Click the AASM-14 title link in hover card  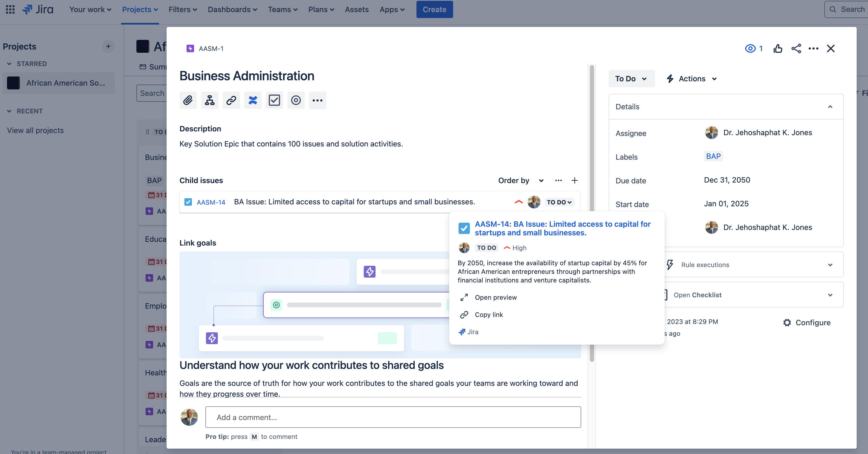click(x=562, y=228)
